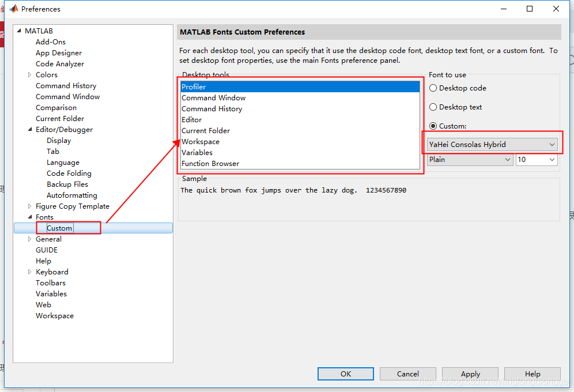Open Help in preferences tree
Image resolution: width=574 pixels, height=392 pixels.
pyautogui.click(x=43, y=261)
